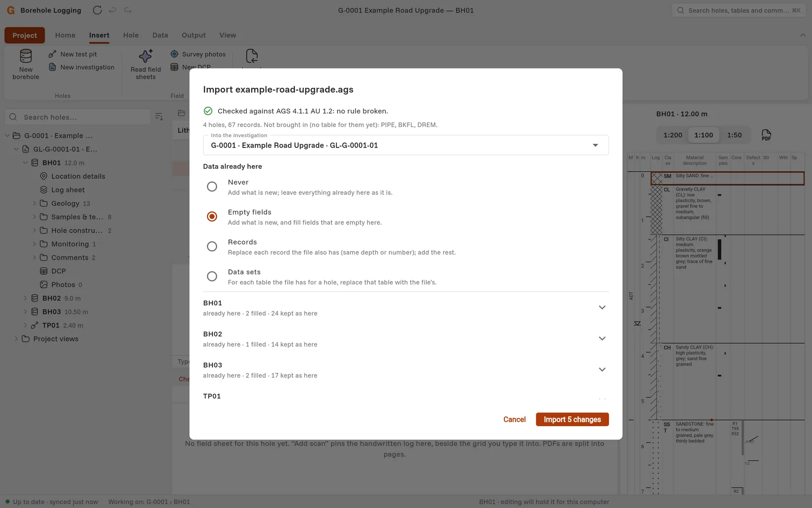Click the New investigation icon
Image resolution: width=812 pixels, height=508 pixels.
coord(52,67)
